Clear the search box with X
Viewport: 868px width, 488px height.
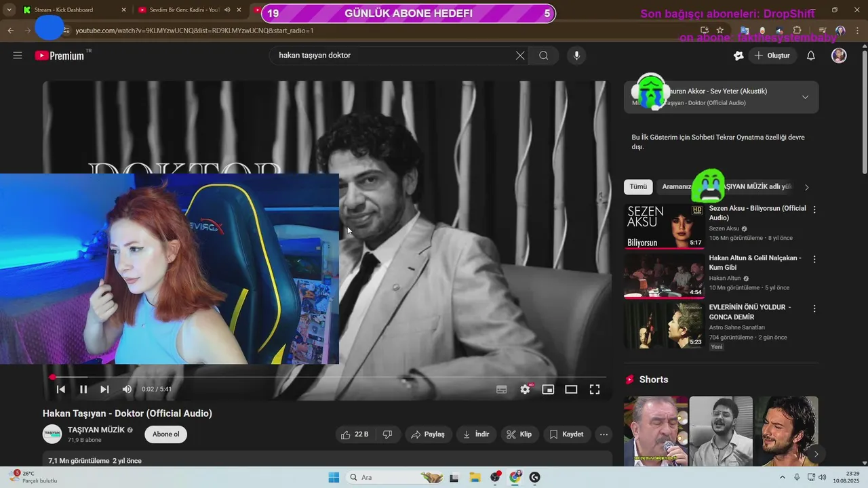(520, 56)
